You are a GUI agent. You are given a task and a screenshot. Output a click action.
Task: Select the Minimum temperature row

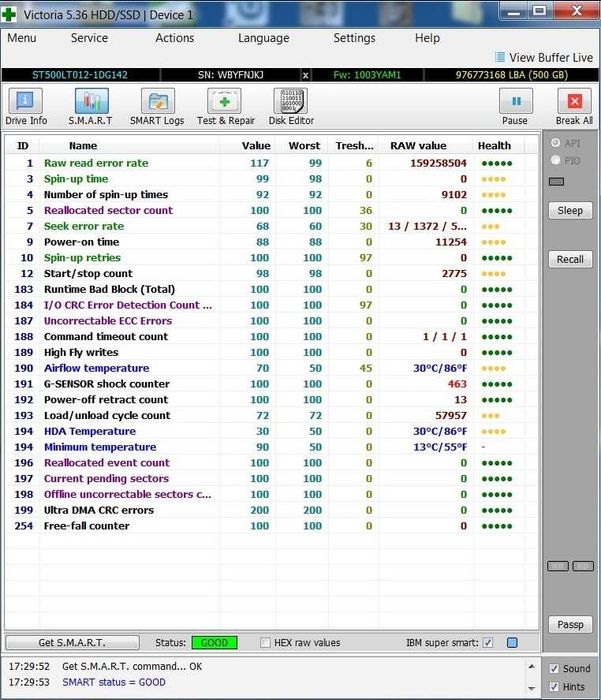coord(271,447)
